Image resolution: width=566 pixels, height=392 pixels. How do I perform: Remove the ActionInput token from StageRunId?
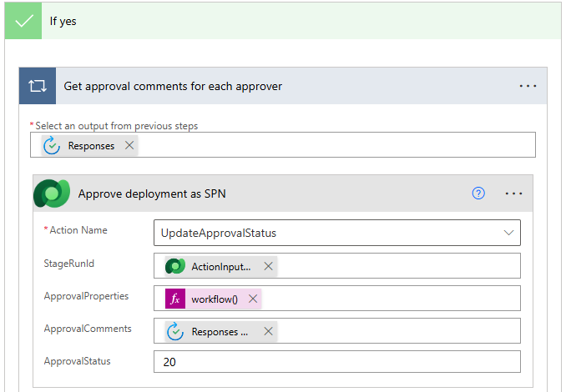[x=268, y=266]
